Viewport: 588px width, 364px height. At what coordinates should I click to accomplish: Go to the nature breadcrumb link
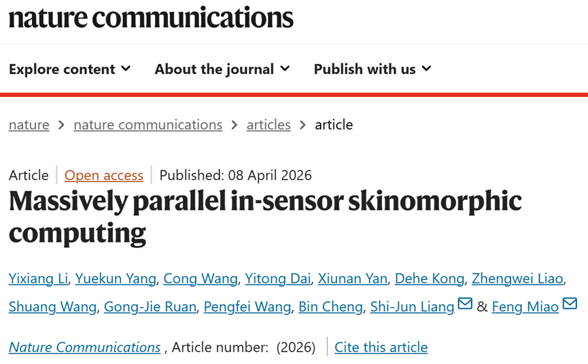(29, 125)
